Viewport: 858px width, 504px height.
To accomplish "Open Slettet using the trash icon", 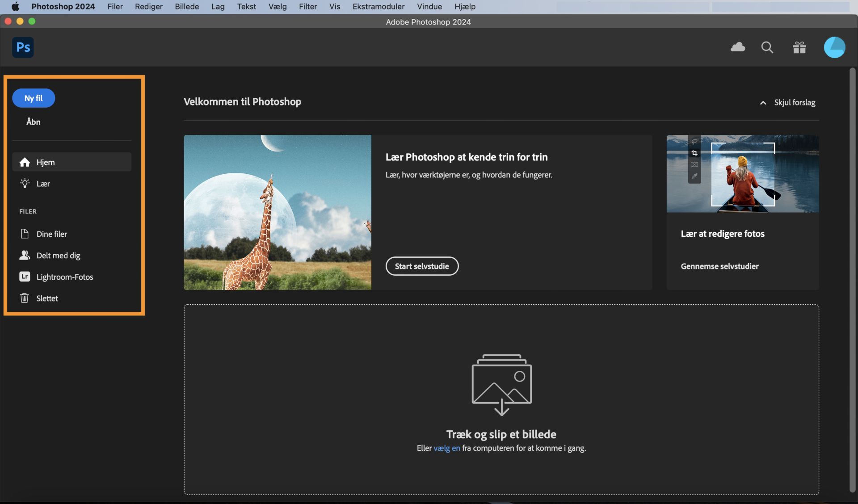I will 25,298.
